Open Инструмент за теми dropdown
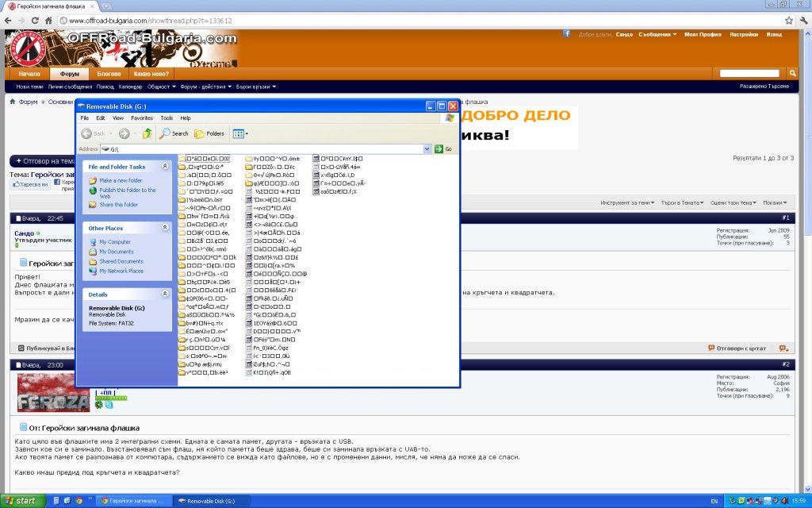The image size is (812, 508). click(627, 202)
